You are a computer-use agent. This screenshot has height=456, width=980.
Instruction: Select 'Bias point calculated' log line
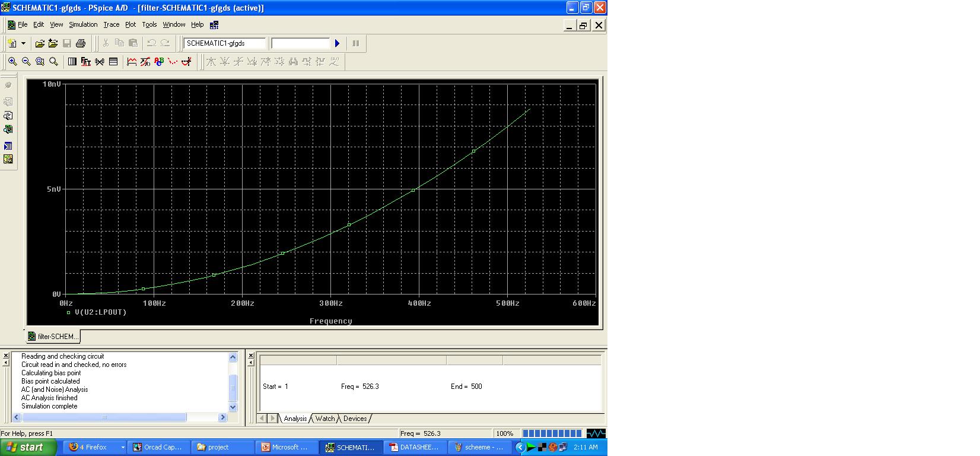click(x=50, y=381)
